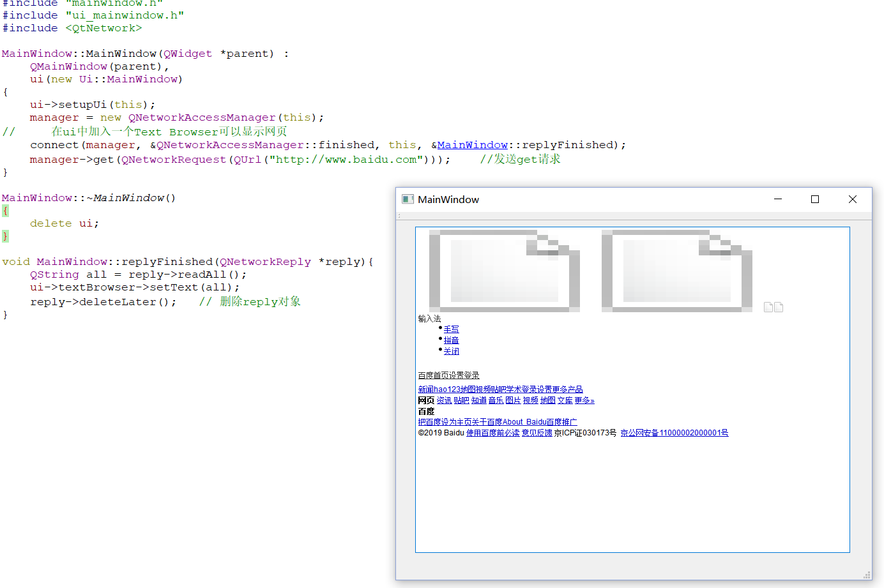
Task: Click the 输入法 label in the browser
Action: [x=430, y=319]
